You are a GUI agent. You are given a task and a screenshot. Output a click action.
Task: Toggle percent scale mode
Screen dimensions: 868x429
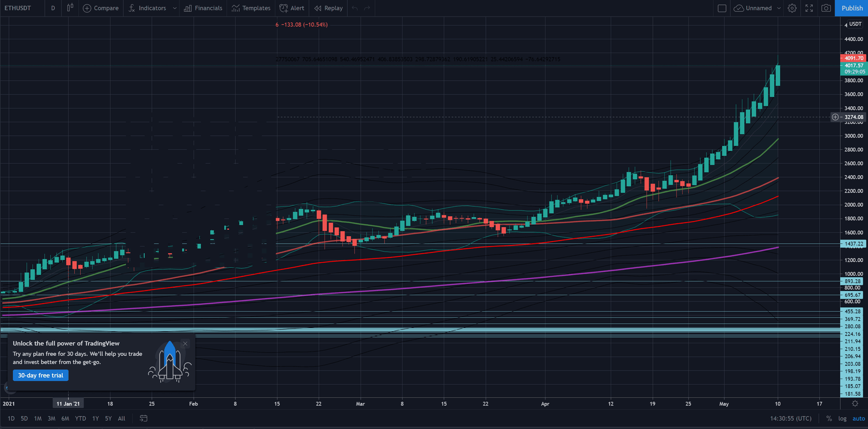pos(829,418)
